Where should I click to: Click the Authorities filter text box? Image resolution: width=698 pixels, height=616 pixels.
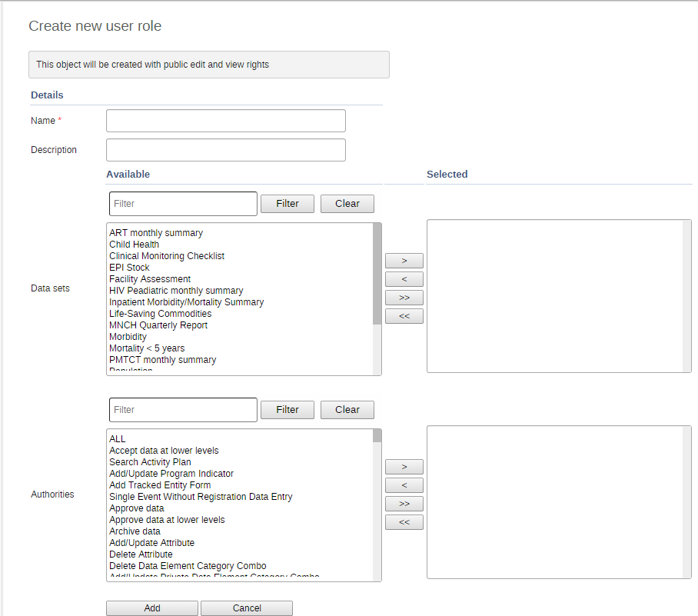pos(183,410)
